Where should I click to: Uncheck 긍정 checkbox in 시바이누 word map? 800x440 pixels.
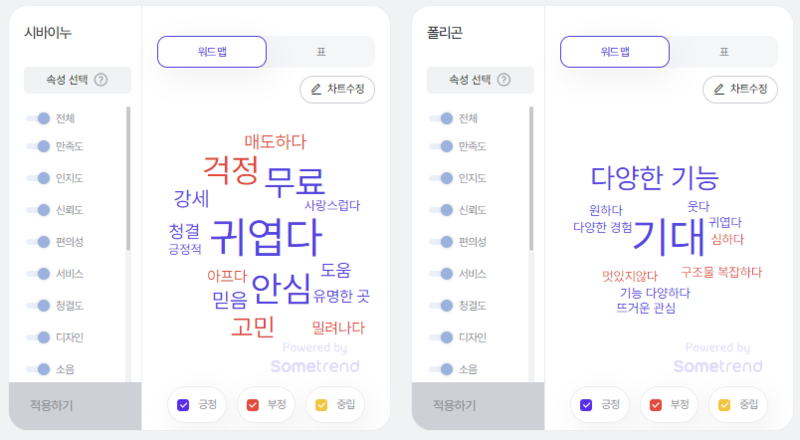(183, 405)
